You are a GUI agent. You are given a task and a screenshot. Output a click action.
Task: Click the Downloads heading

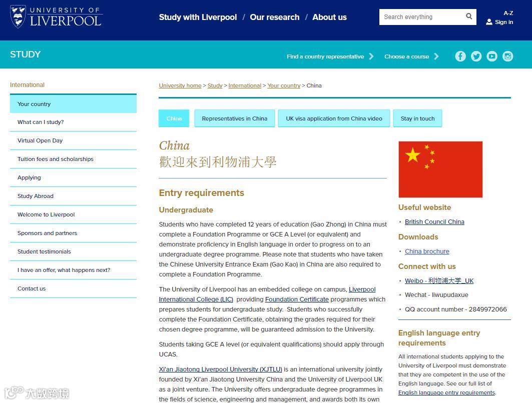[x=418, y=237]
